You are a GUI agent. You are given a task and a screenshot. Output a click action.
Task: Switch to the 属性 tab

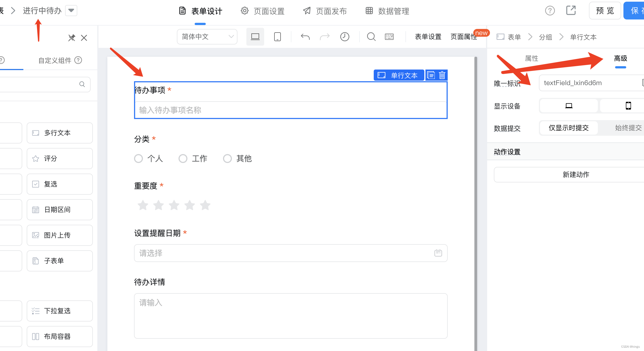pyautogui.click(x=531, y=58)
